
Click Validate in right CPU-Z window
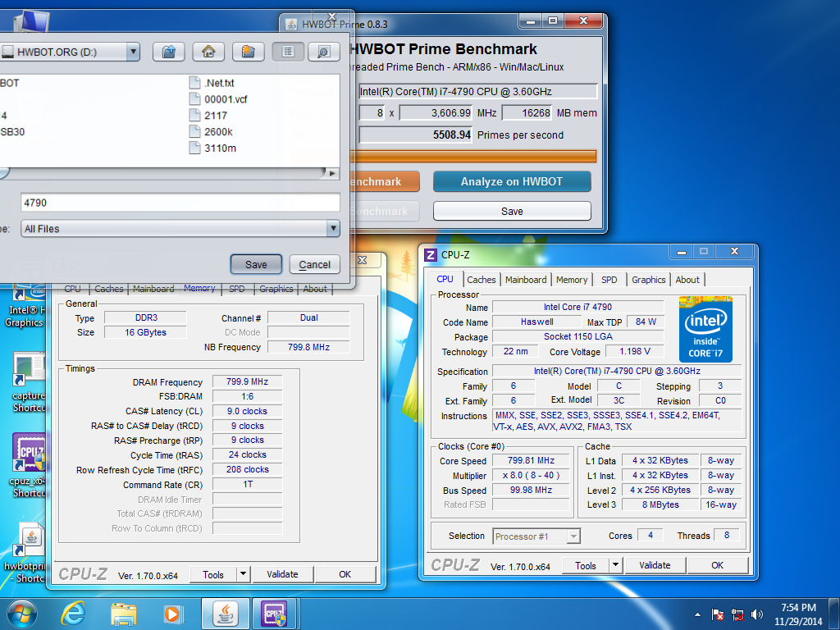pyautogui.click(x=655, y=565)
